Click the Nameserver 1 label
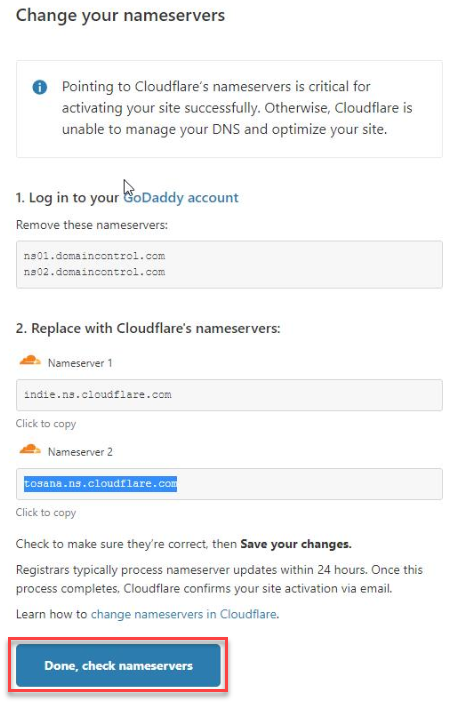Screen dimensions: 456x703 point(80,363)
